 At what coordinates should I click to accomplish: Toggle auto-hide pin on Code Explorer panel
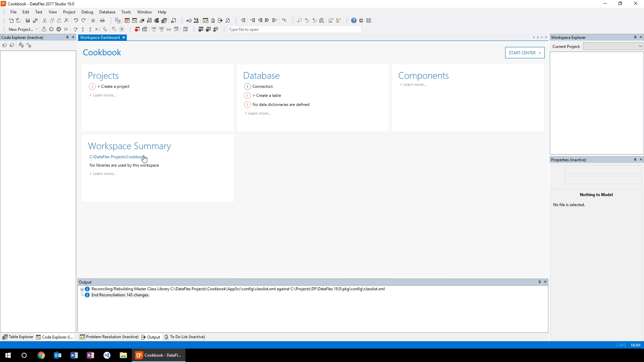pos(67,37)
